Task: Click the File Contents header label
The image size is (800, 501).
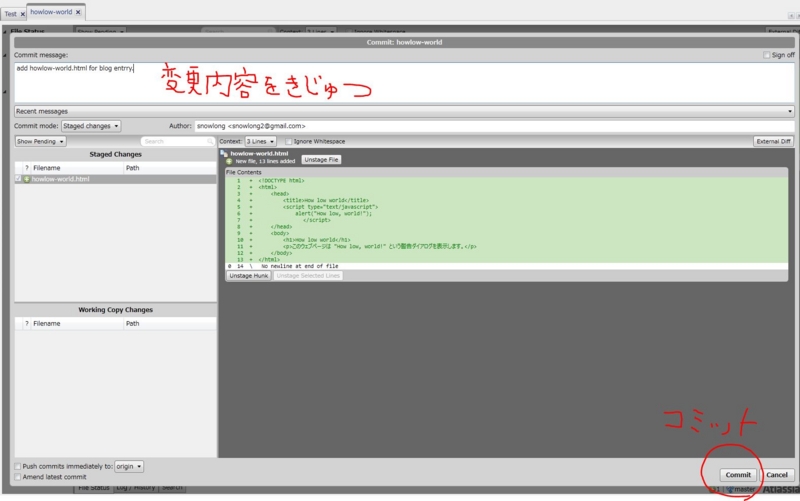Action: tap(243, 172)
